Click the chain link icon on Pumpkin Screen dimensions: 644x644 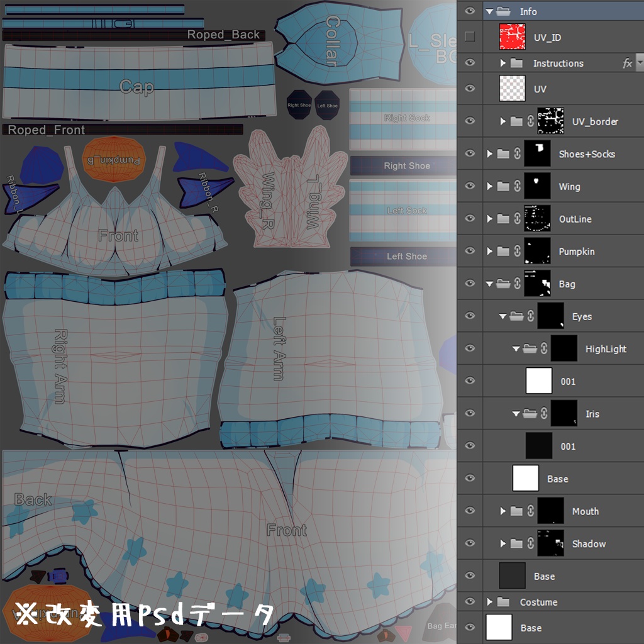tap(518, 251)
